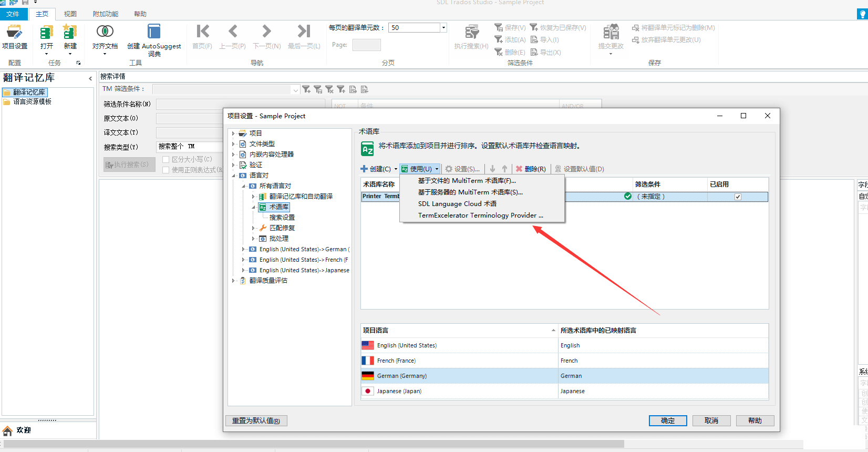The image size is (868, 452).
Task: Expand 项目 tree node
Action: tap(233, 133)
